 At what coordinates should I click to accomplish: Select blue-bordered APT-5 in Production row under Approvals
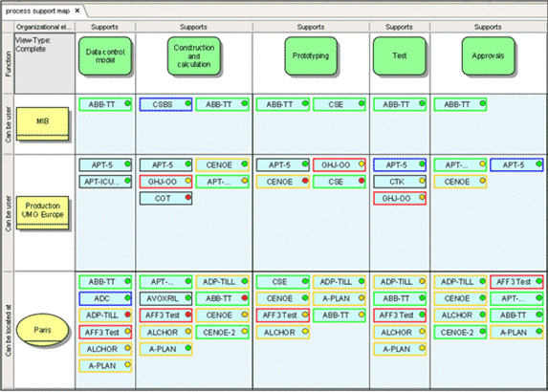[516, 164]
